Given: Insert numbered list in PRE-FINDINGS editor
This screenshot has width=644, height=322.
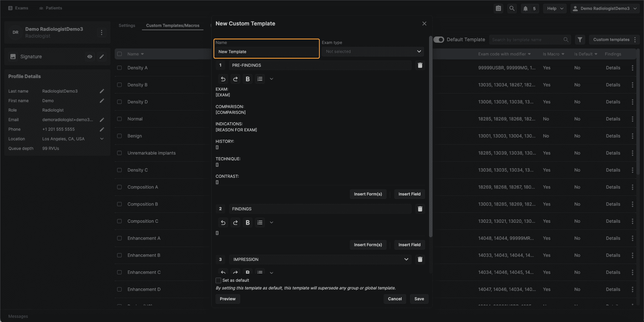Looking at the screenshot, I should (x=260, y=79).
